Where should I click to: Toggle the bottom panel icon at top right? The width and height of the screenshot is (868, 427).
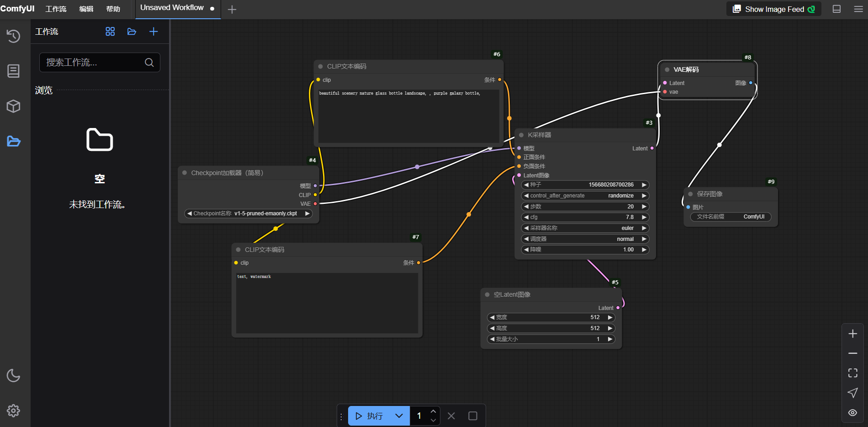(836, 9)
